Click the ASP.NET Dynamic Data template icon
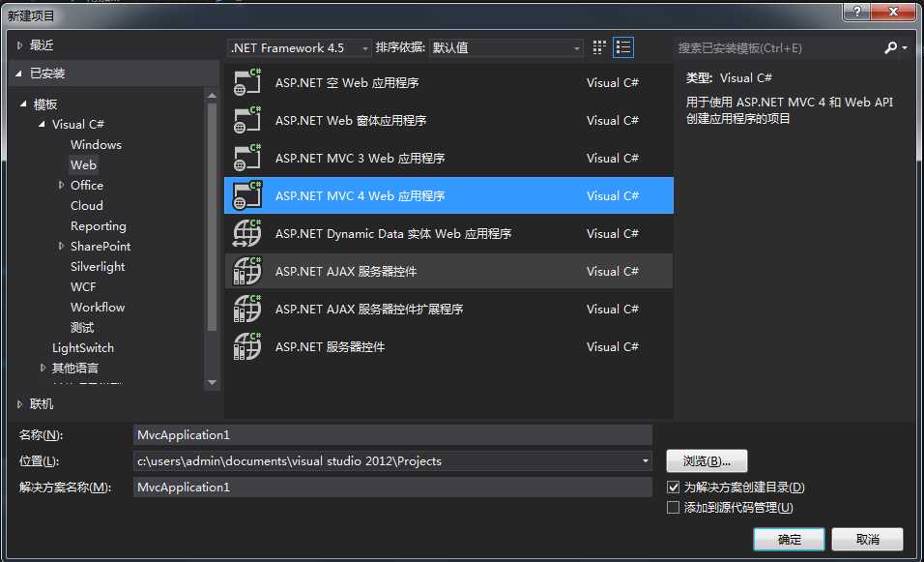This screenshot has height=562, width=924. [x=246, y=233]
